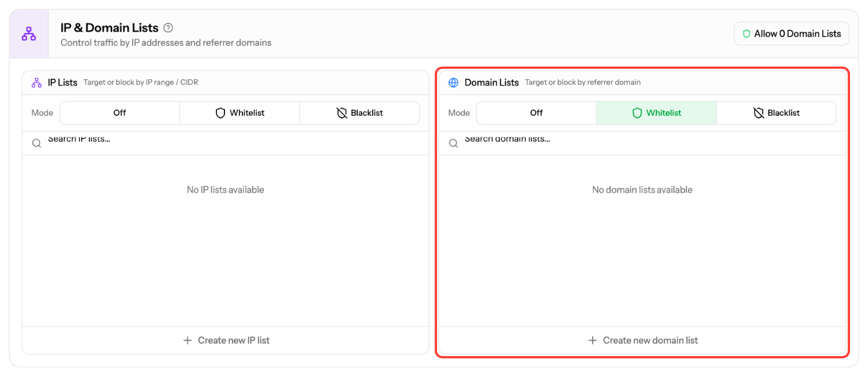868x376 pixels.
Task: Click Create new domain list
Action: [642, 340]
